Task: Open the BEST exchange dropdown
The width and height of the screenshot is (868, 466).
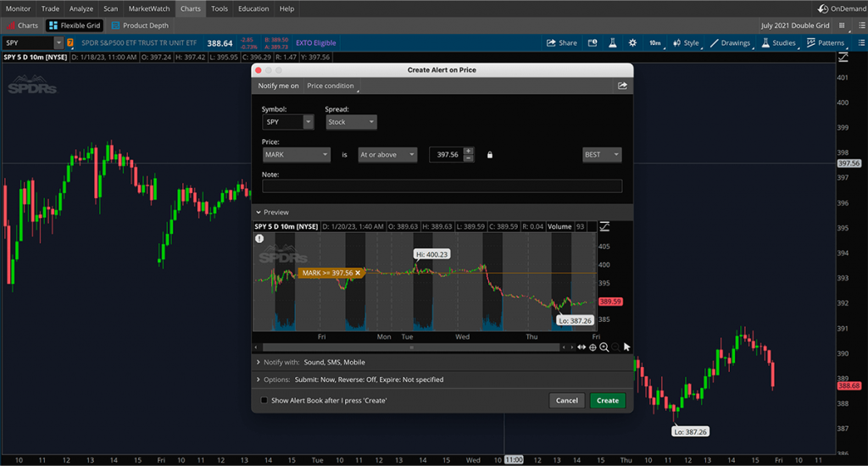Action: click(x=602, y=154)
